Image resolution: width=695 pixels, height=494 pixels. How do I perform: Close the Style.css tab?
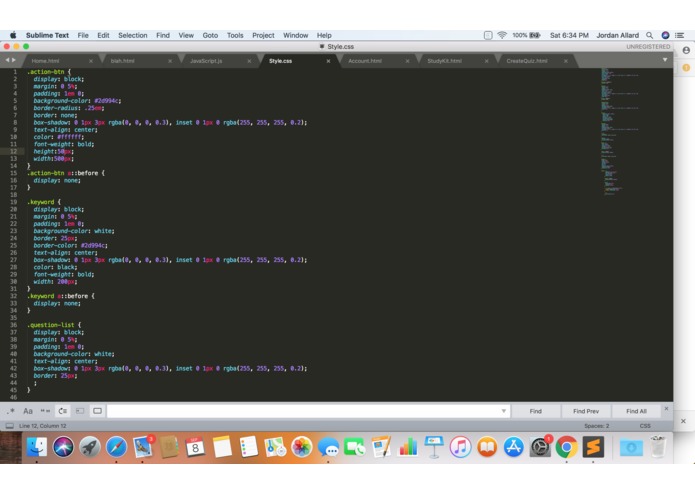(x=328, y=61)
